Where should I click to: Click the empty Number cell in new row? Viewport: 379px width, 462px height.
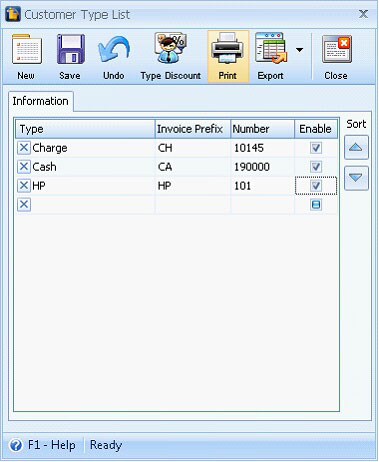tap(262, 205)
